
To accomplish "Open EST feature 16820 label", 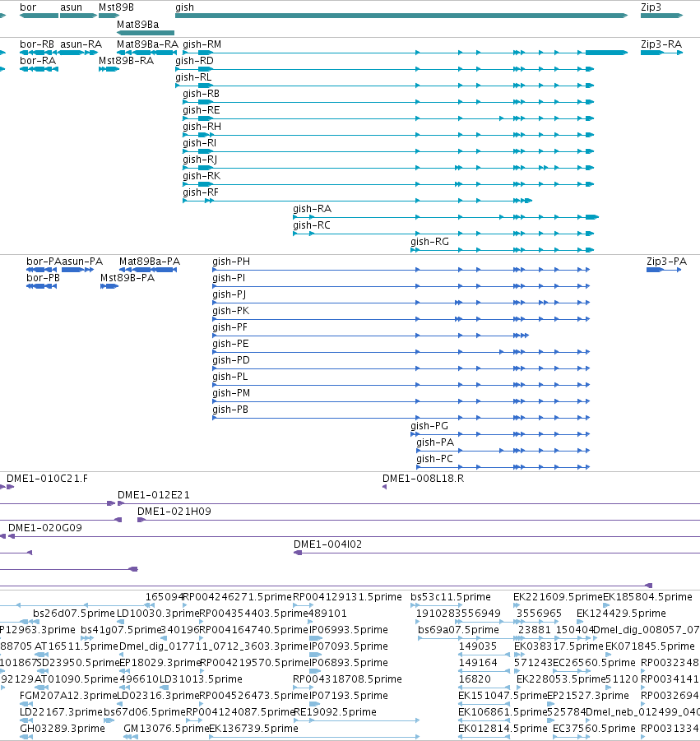I will 475,679.
